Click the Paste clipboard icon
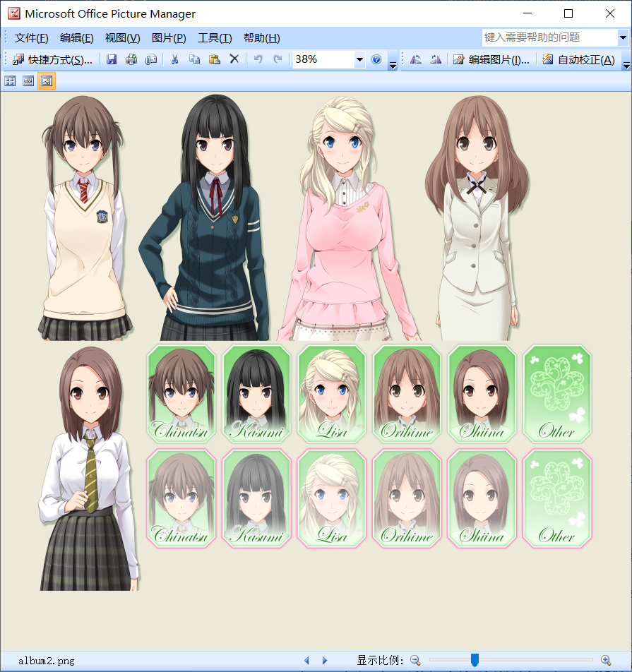 click(x=215, y=59)
